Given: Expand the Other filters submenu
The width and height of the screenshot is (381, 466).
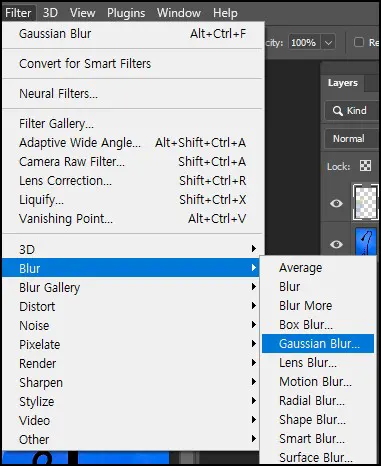Looking at the screenshot, I should 131,439.
